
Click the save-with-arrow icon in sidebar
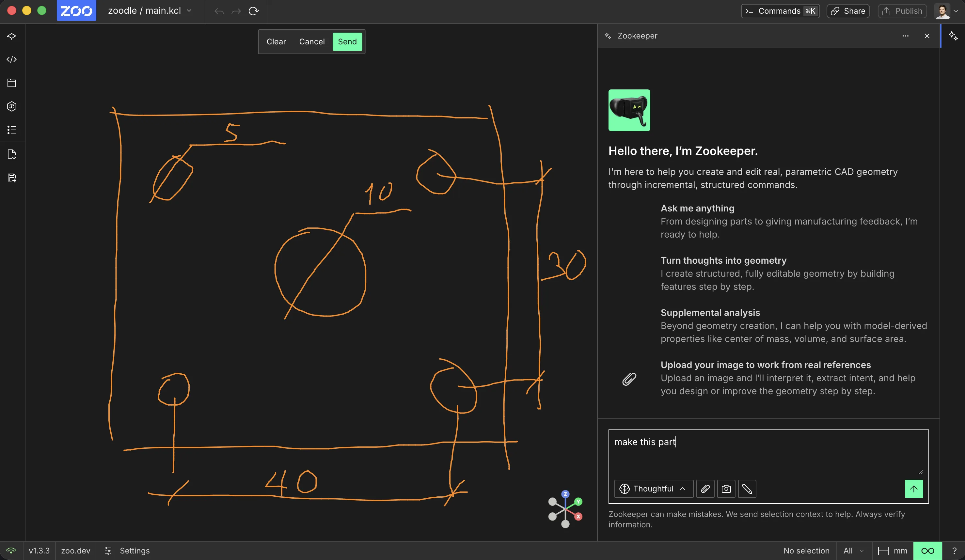click(x=12, y=178)
